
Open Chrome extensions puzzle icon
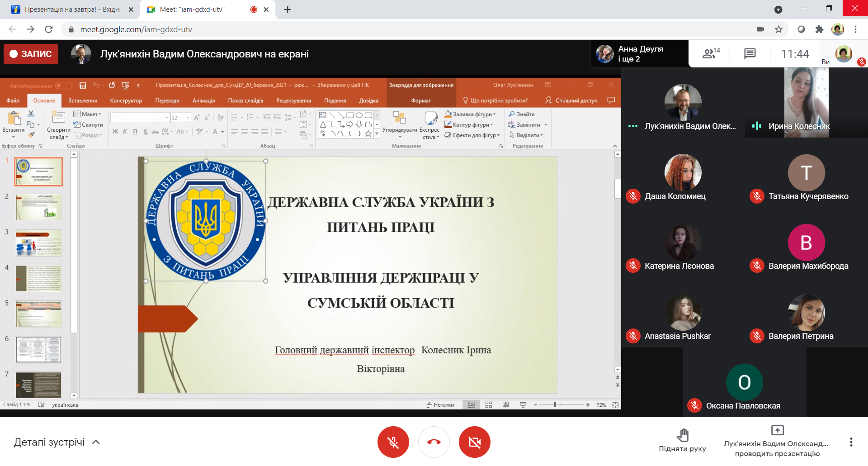point(819,29)
